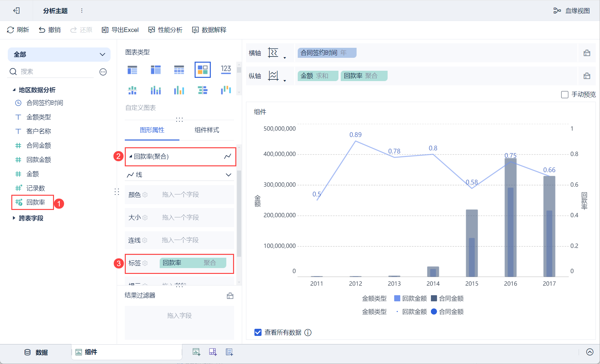Click 导出Excel in the toolbar
Image resolution: width=600 pixels, height=364 pixels.
[120, 30]
